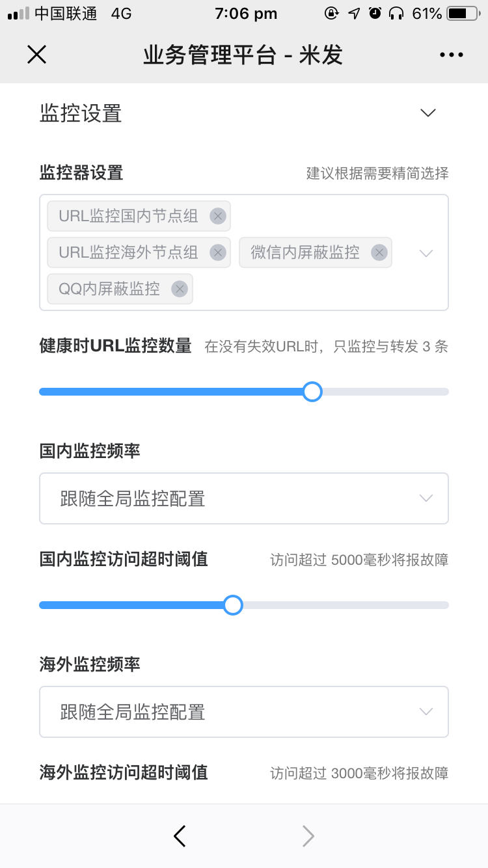The image size is (488, 868).
Task: Tap the 7:06 pm clock in the status bar
Action: [245, 13]
